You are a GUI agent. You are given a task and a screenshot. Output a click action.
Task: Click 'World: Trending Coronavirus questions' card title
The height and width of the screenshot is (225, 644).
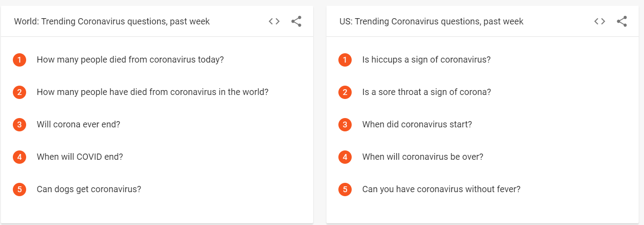tap(112, 21)
